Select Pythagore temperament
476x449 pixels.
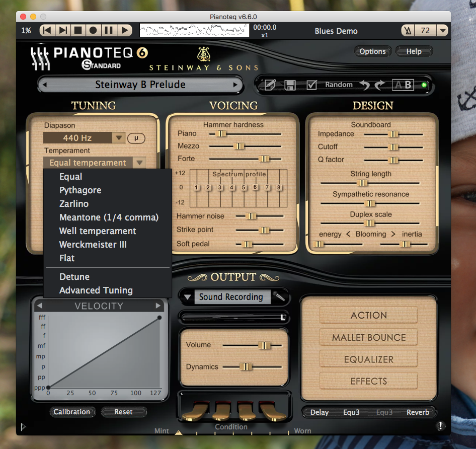click(108, 190)
